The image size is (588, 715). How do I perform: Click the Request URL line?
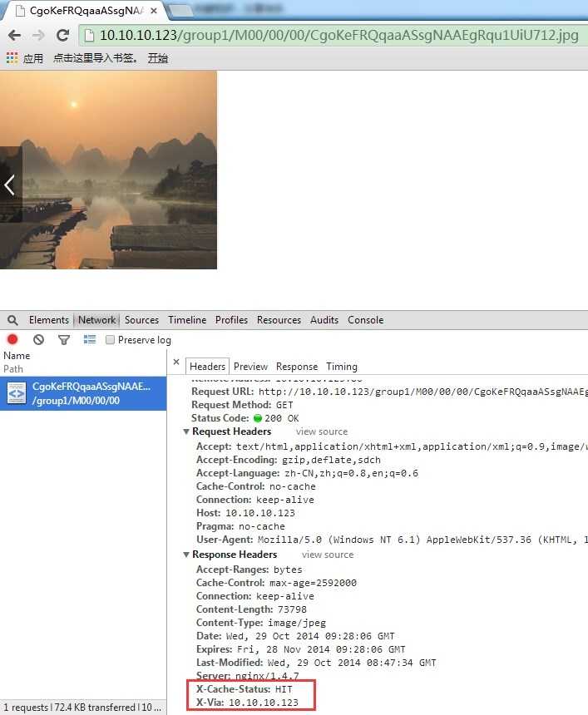(389, 392)
